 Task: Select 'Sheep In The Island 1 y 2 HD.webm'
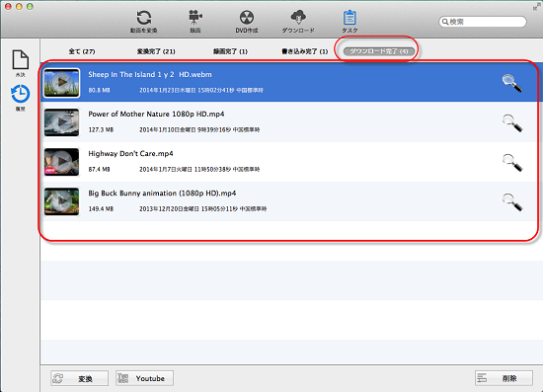pyautogui.click(x=150, y=74)
